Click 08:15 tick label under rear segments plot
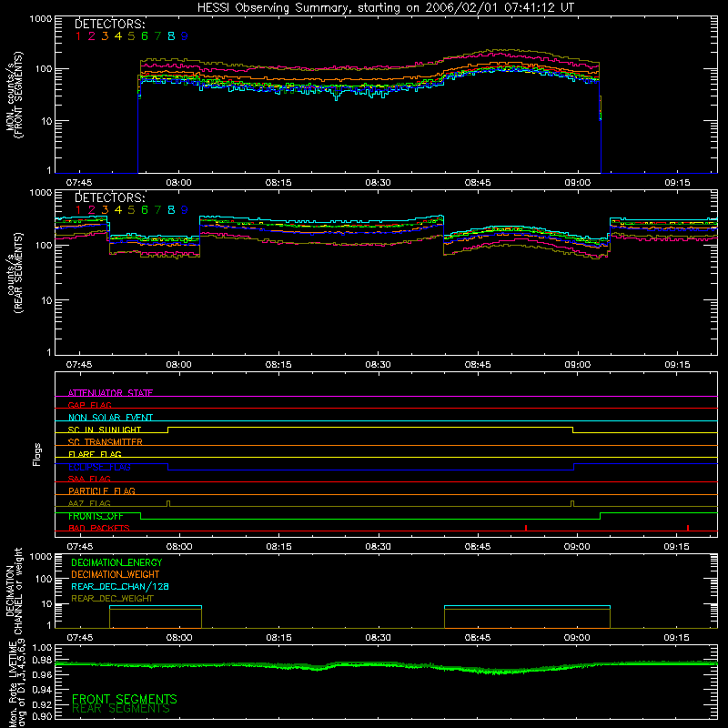This screenshot has height=728, width=728. coord(278,365)
